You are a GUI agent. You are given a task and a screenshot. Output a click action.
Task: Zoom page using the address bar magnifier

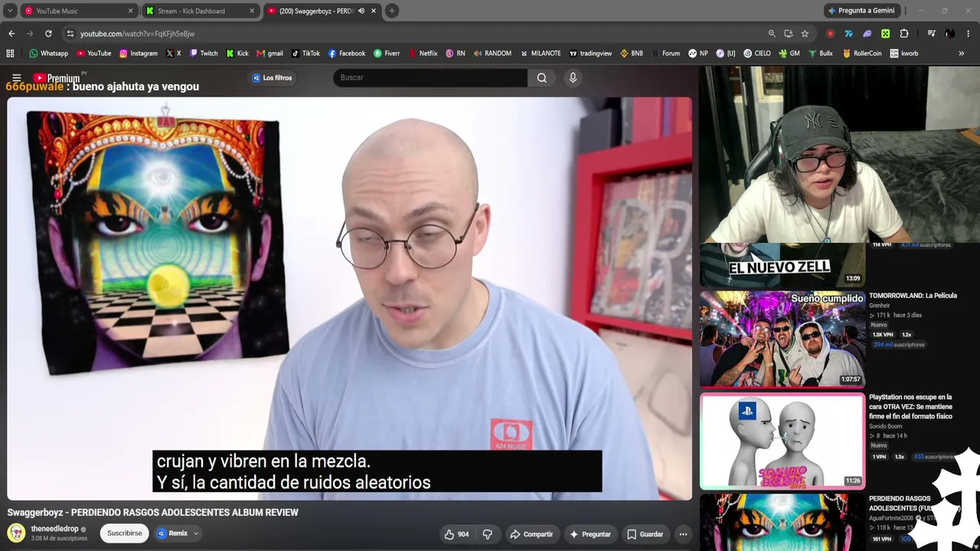772,34
